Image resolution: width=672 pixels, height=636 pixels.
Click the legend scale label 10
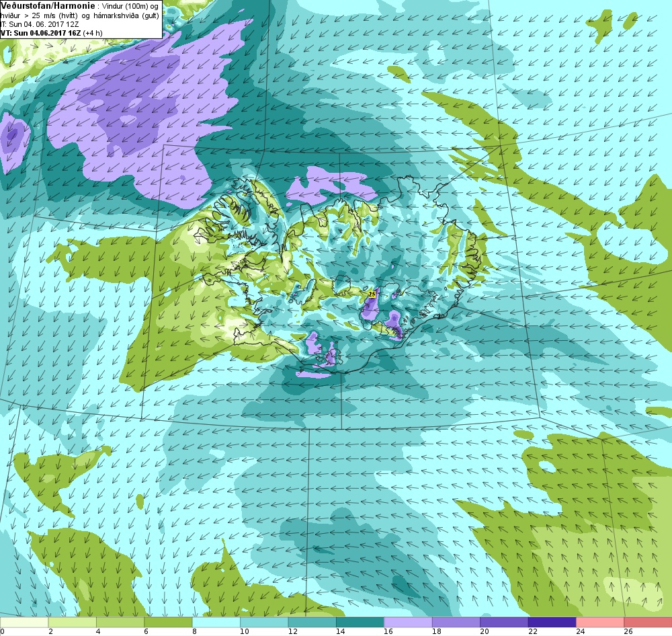point(245,631)
